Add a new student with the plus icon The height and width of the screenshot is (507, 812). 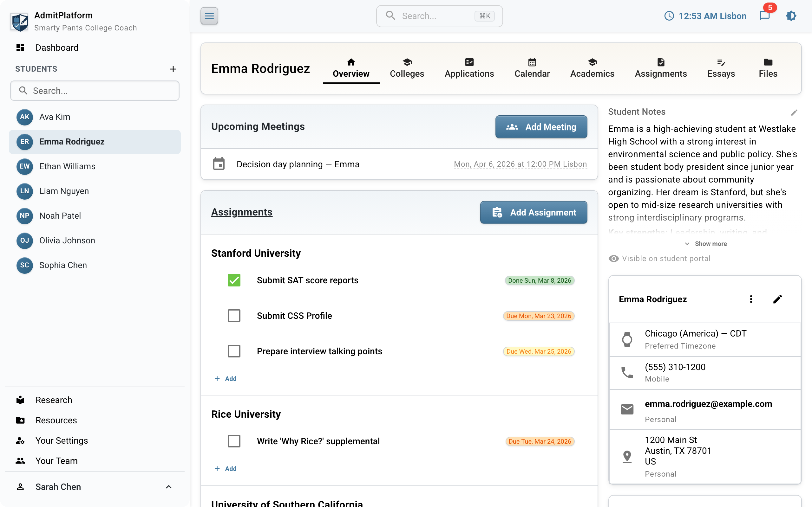pos(173,69)
